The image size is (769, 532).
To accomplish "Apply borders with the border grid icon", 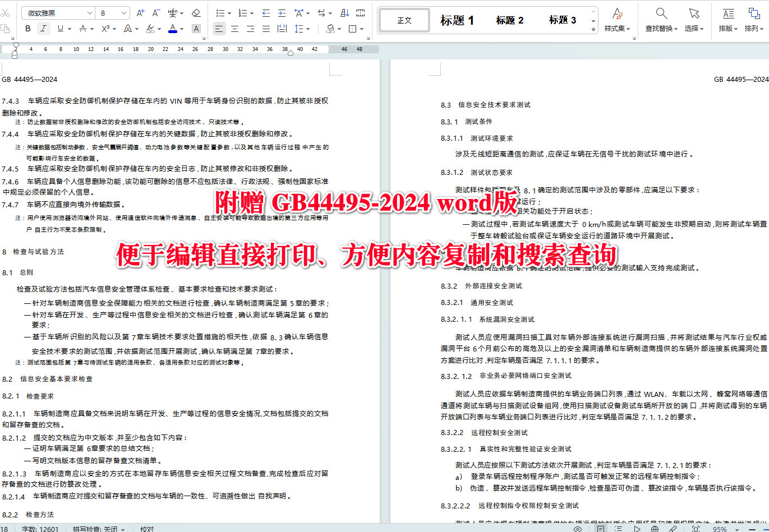I will click(x=352, y=29).
